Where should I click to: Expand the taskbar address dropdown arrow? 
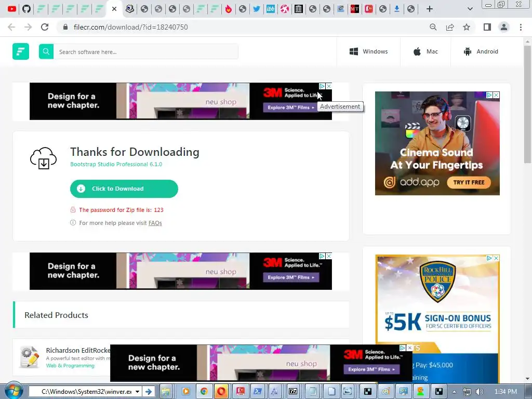click(x=137, y=392)
